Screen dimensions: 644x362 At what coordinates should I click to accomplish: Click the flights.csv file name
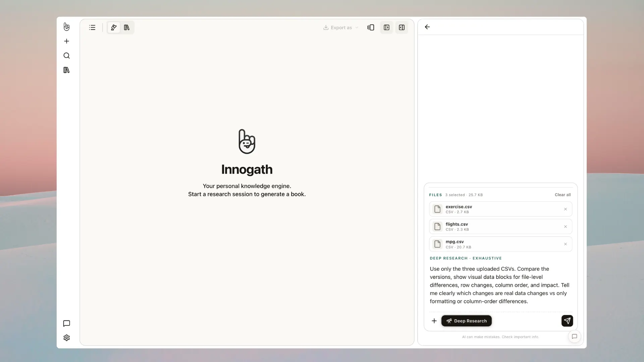(x=457, y=224)
